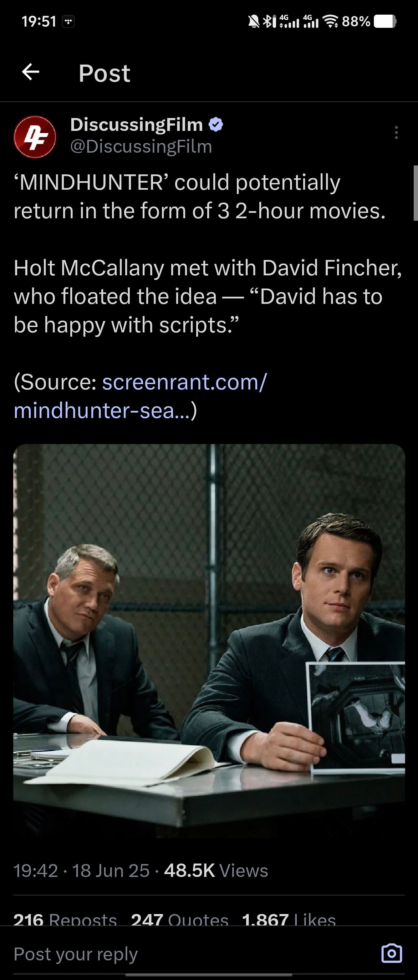This screenshot has height=980, width=418.
Task: Tap the camera icon in reply bar
Action: point(391,953)
